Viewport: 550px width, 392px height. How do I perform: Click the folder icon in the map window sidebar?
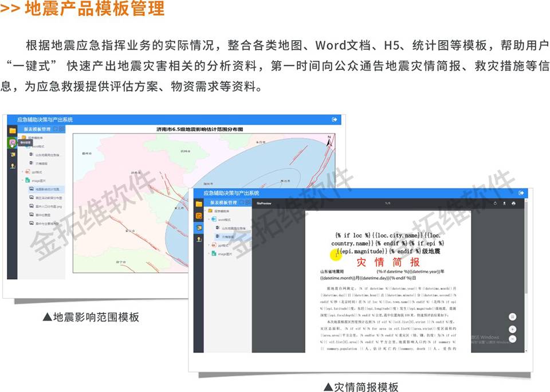[x=13, y=130]
